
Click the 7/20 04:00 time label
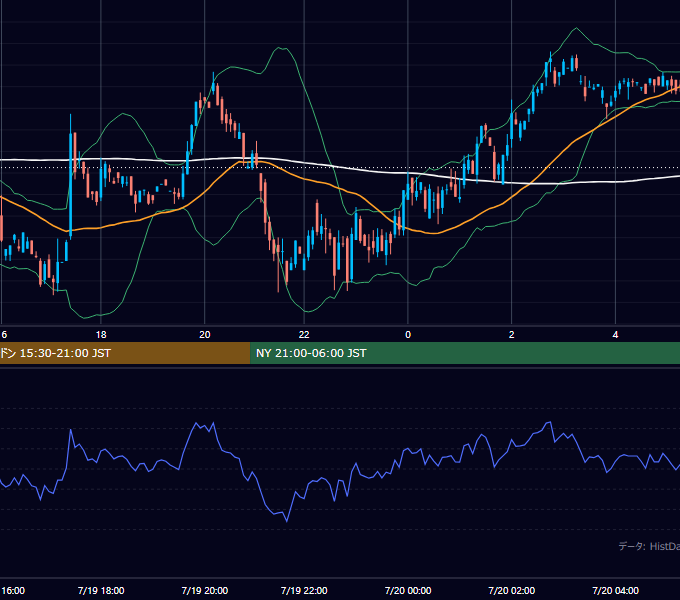pyautogui.click(x=615, y=590)
